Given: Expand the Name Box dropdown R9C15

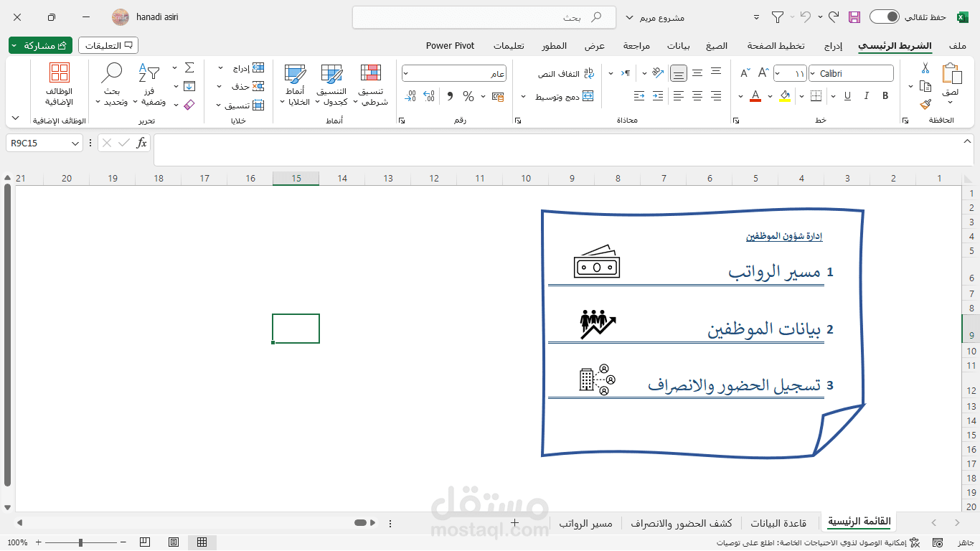Looking at the screenshot, I should click(x=76, y=143).
